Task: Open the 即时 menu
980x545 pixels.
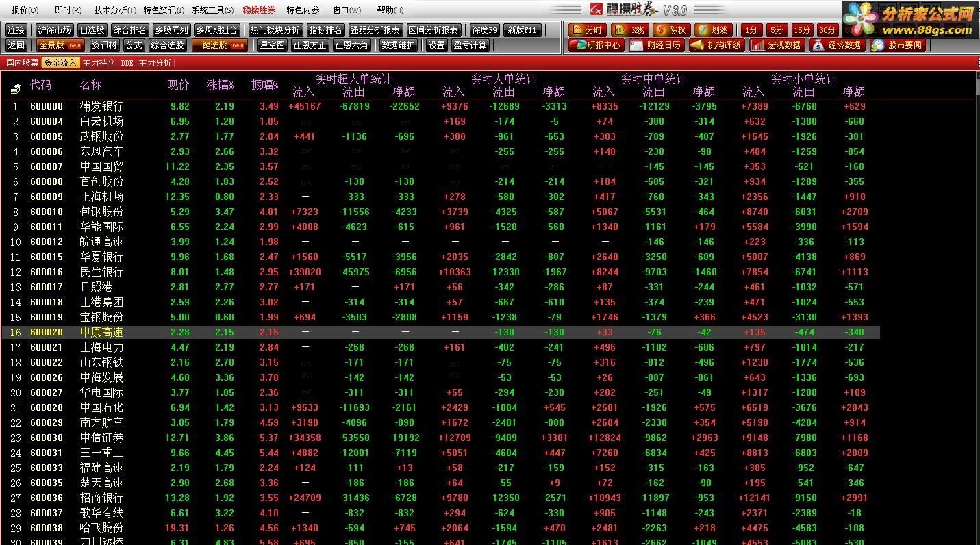Action: click(x=67, y=10)
